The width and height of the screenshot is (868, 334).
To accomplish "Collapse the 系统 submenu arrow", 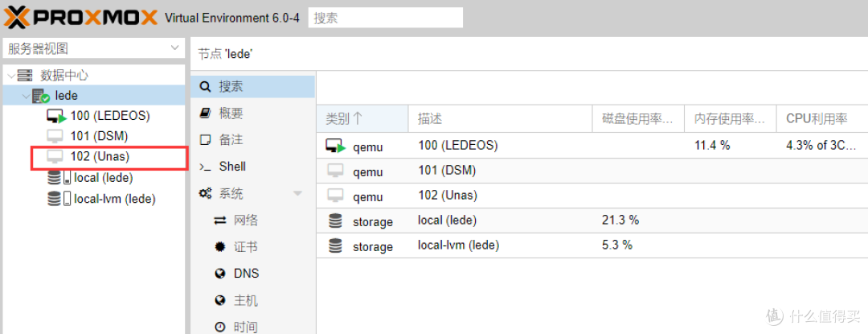I will [298, 194].
